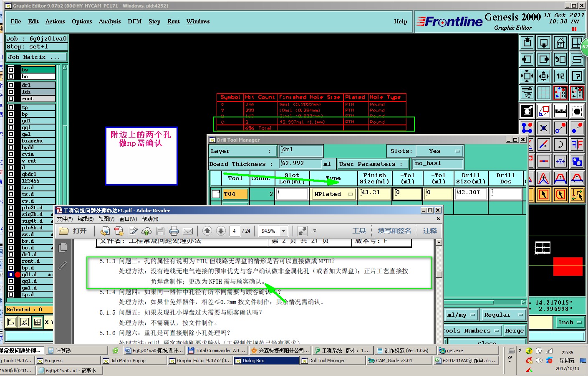Click the Home view house icon
This screenshot has height=376, width=588.
[x=560, y=43]
